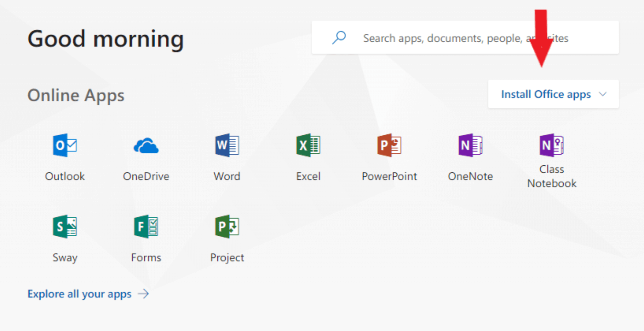Expand the Install Office apps dropdown
Image resolution: width=644 pixels, height=331 pixels.
553,94
